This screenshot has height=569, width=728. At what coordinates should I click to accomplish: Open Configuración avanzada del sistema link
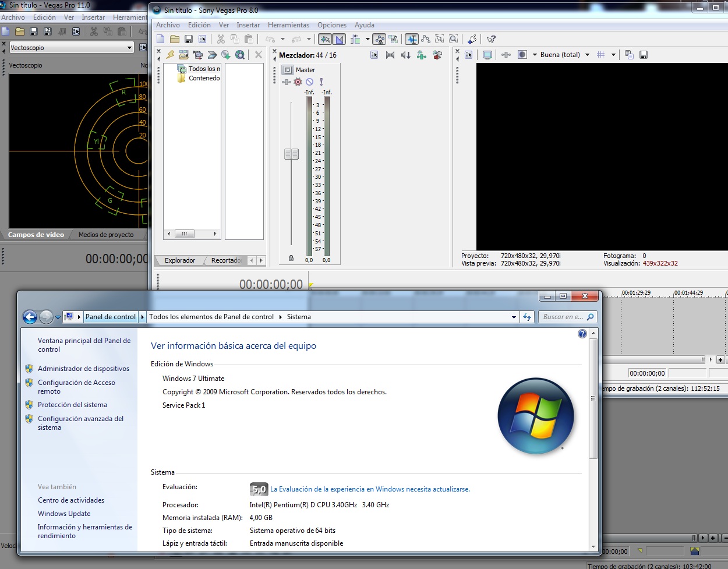coord(80,423)
